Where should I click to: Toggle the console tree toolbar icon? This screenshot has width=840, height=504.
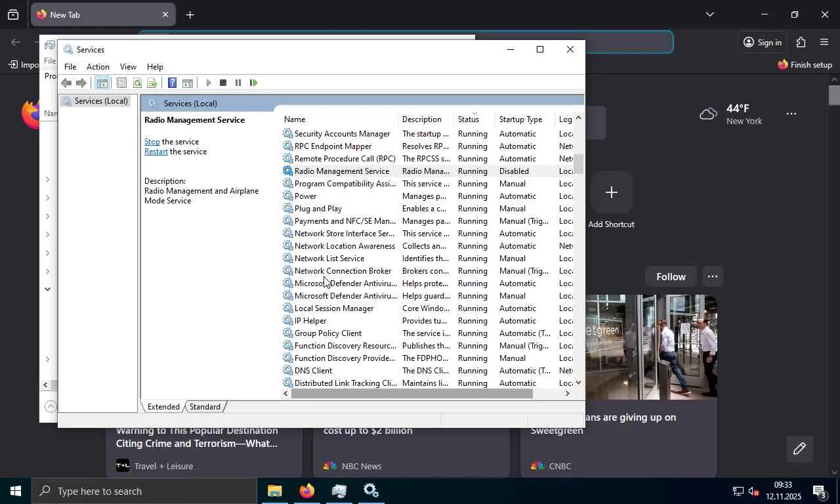tap(102, 83)
